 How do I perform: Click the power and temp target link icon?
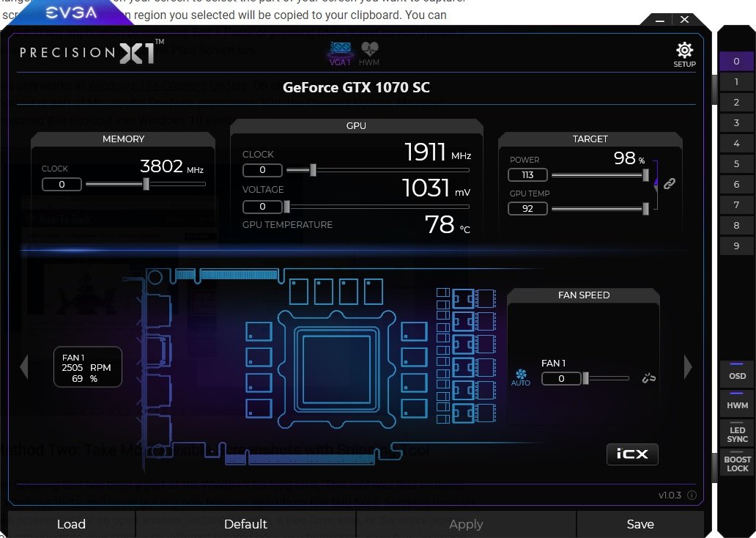click(x=670, y=183)
